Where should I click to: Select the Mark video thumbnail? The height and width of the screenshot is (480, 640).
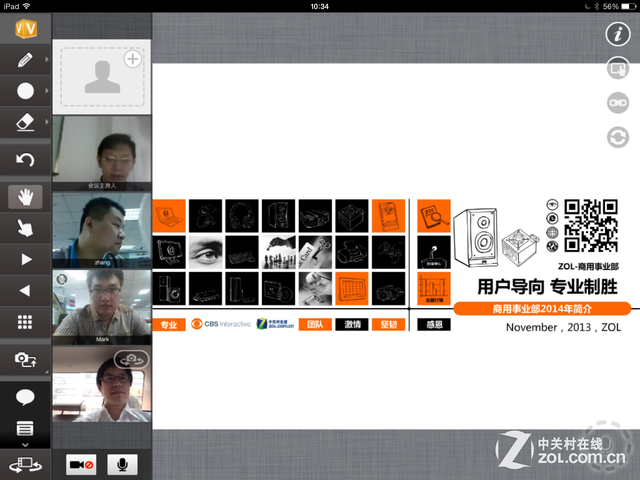102,307
